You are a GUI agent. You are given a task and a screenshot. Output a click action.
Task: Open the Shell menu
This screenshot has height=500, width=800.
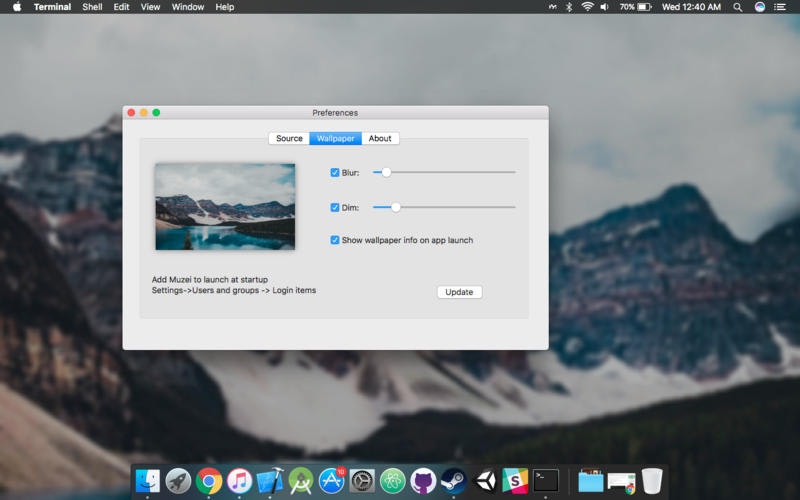point(92,7)
